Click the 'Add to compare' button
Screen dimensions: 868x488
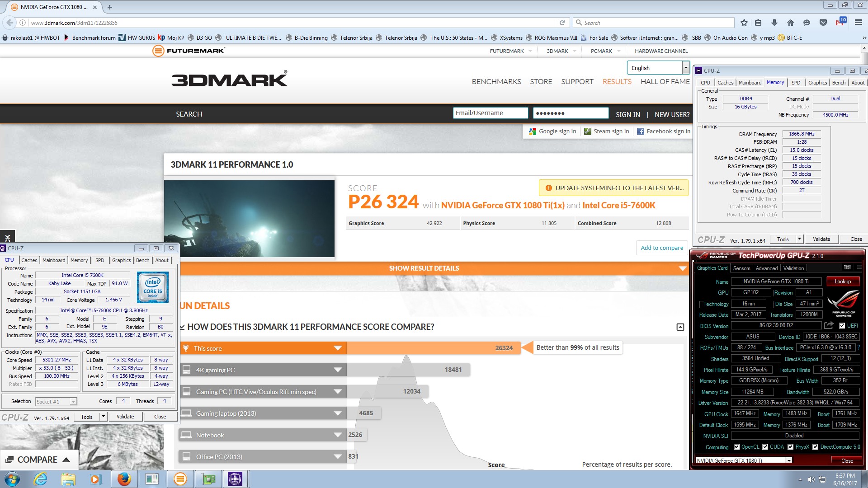662,248
